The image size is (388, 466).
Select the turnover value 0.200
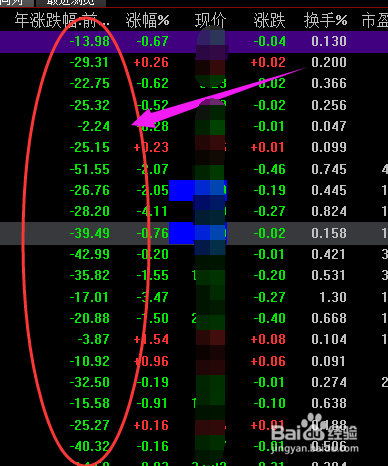click(x=329, y=62)
